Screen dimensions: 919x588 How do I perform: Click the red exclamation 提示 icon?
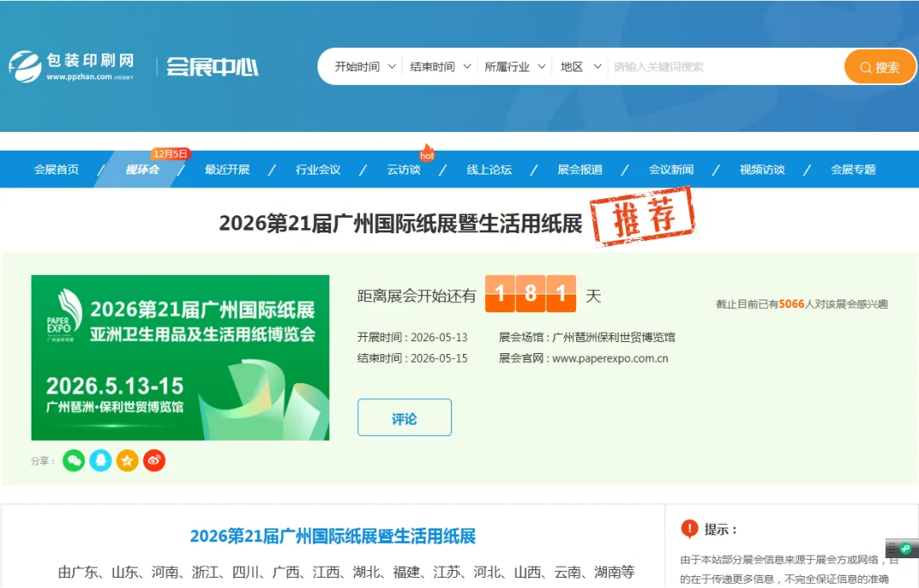click(x=690, y=528)
